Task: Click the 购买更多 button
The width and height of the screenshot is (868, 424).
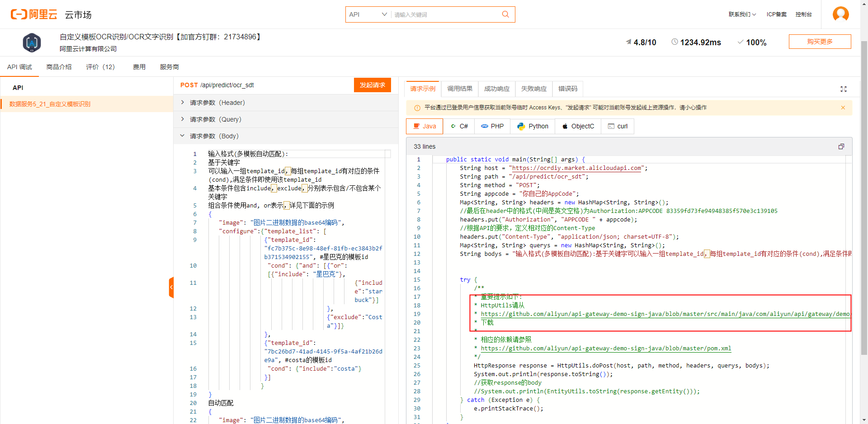Action: pyautogui.click(x=820, y=42)
